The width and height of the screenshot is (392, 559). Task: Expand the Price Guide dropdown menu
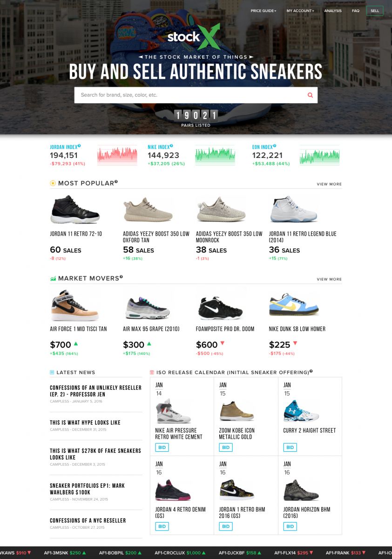(263, 11)
